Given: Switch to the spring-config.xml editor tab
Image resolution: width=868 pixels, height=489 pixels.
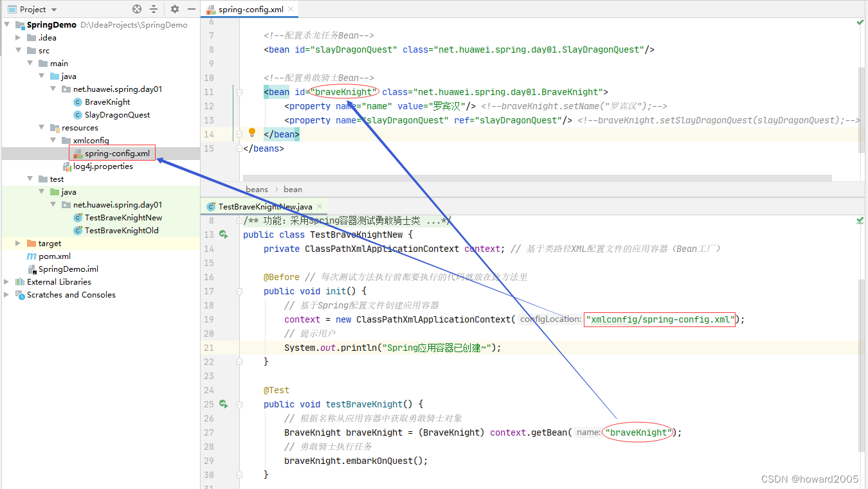Looking at the screenshot, I should [x=251, y=9].
